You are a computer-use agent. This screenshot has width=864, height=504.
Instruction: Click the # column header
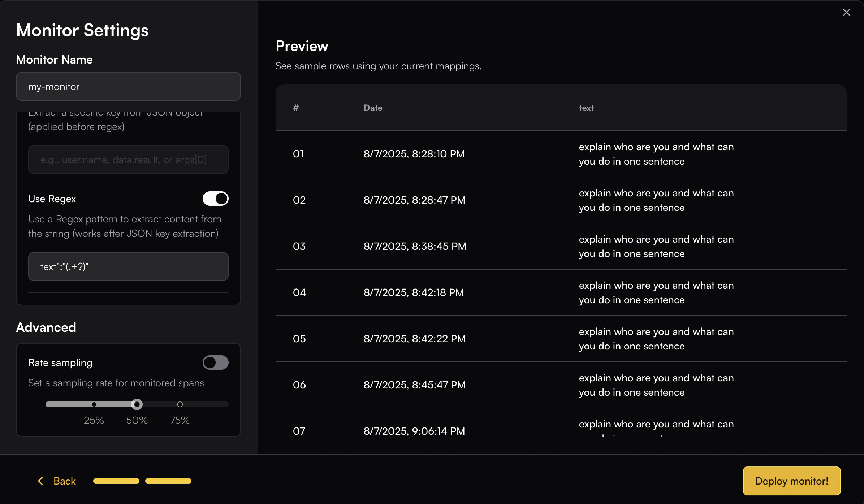pos(296,108)
